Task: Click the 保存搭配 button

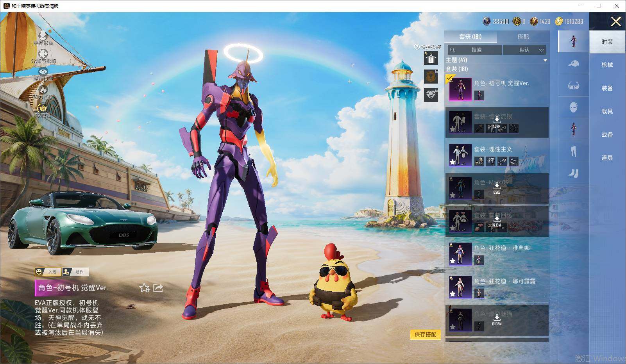Action: pos(426,334)
